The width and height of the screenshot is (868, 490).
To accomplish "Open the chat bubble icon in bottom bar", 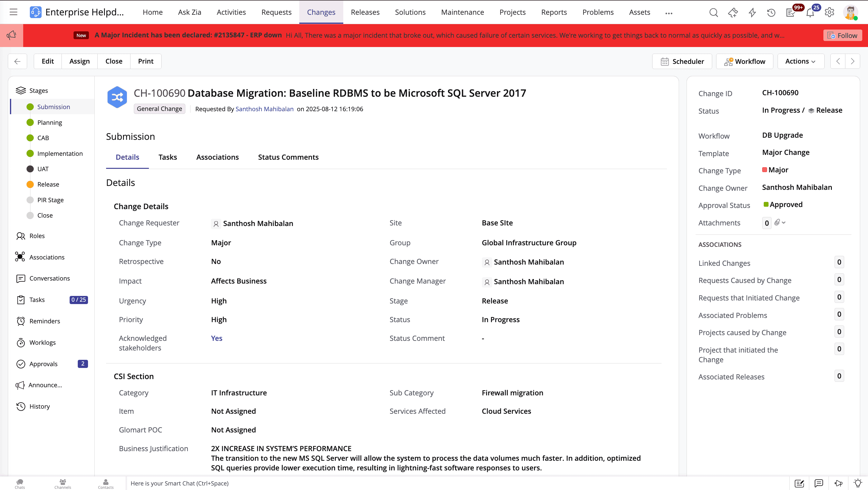I will pyautogui.click(x=819, y=483).
